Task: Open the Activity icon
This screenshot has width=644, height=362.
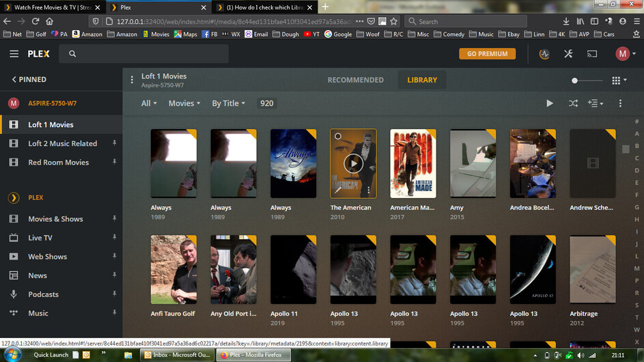Action: [544, 54]
